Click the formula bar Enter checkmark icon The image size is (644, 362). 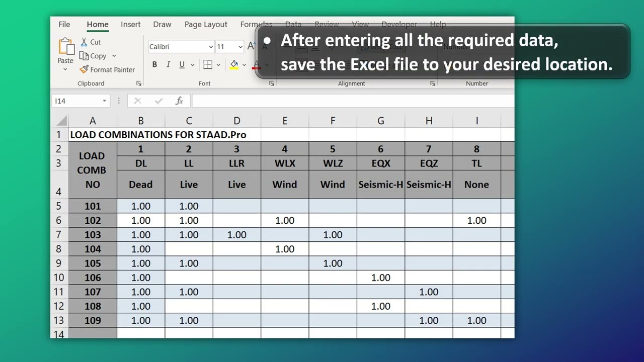[x=158, y=101]
